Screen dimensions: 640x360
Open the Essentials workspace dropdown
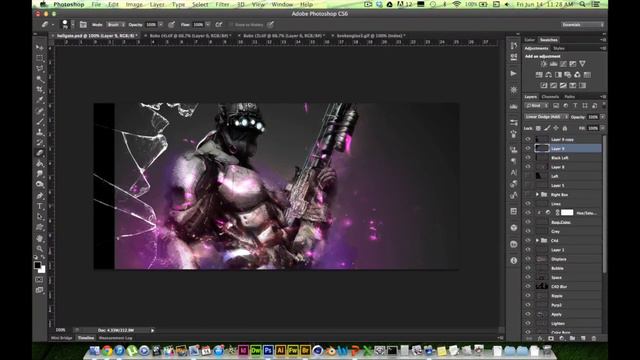[x=582, y=25]
